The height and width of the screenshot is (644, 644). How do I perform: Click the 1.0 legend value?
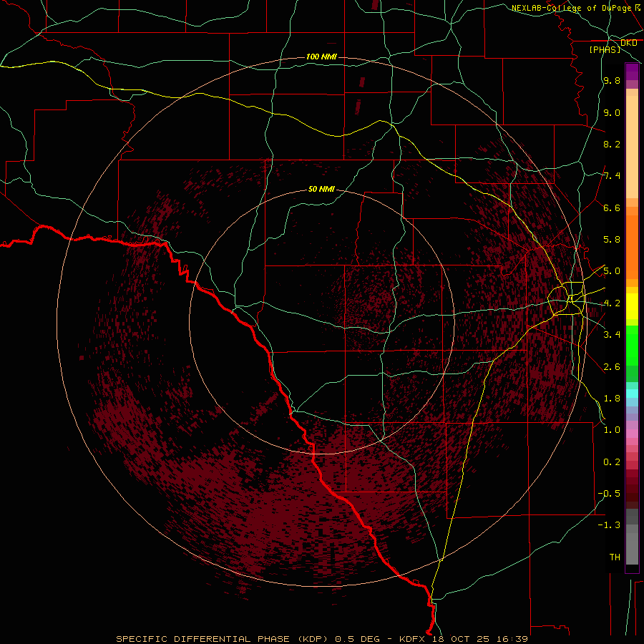[612, 430]
